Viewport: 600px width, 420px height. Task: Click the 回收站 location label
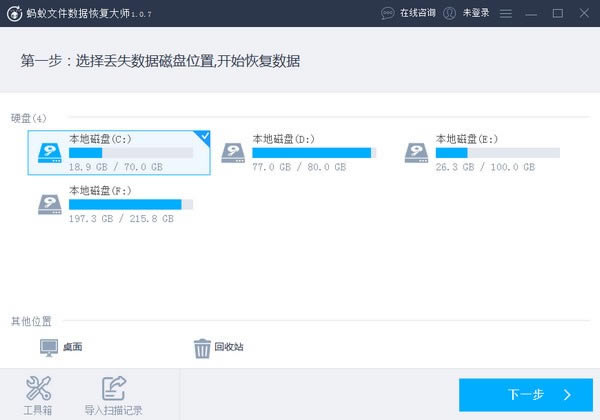(229, 347)
